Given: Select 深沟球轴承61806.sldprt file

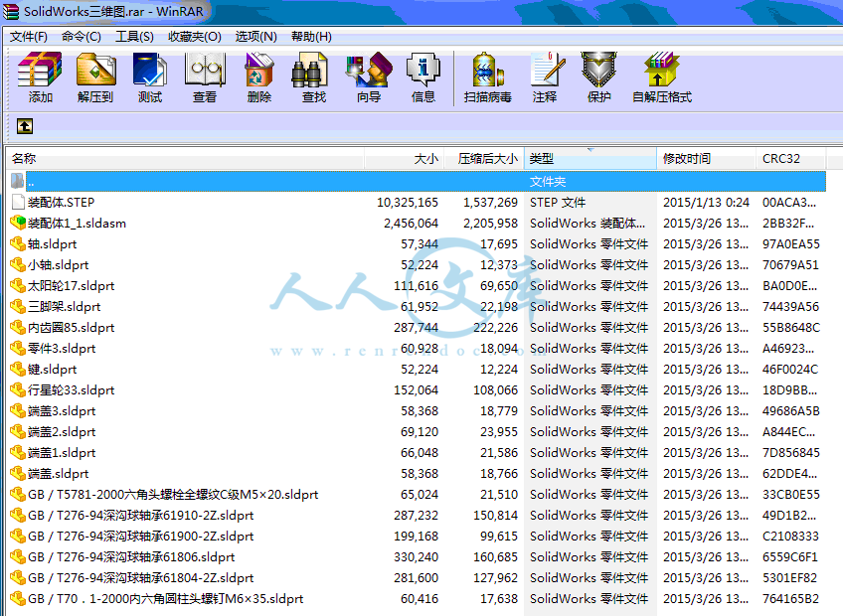Looking at the screenshot, I should [131, 557].
